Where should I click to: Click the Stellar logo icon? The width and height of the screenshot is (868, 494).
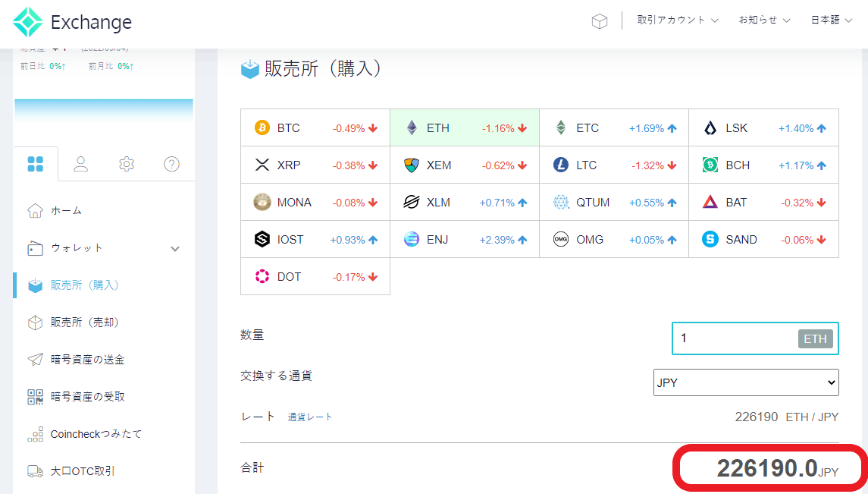[x=412, y=202]
